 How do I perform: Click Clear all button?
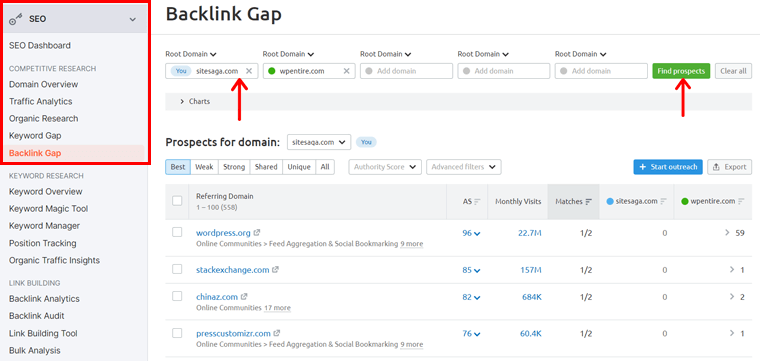[733, 71]
